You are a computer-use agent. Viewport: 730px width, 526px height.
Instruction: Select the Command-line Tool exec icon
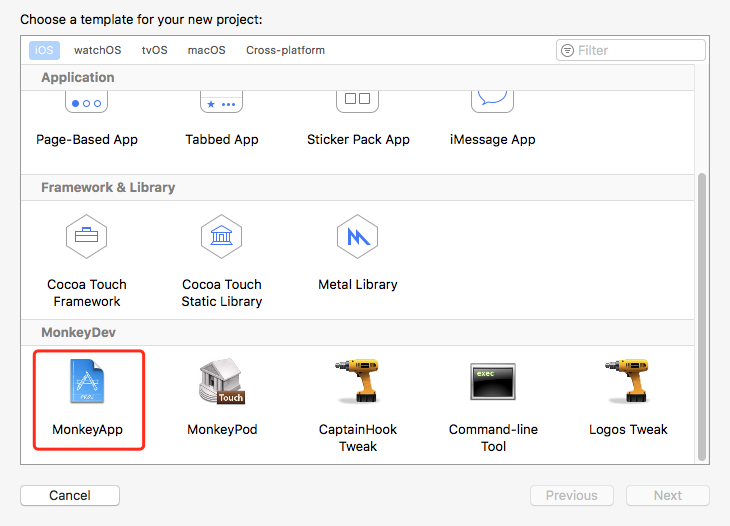(x=493, y=382)
